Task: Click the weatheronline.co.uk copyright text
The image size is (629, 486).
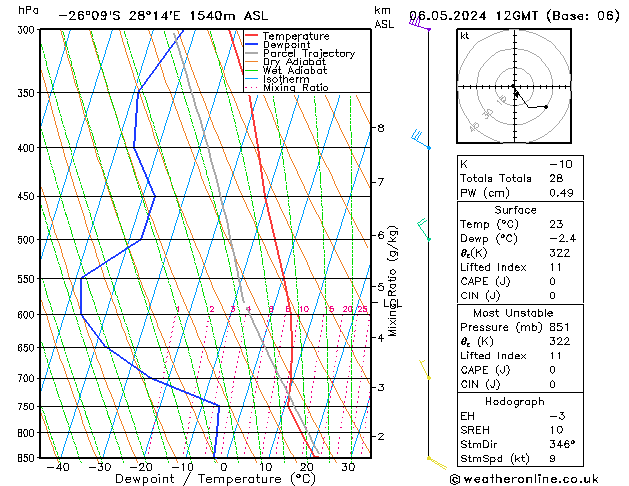Action: pyautogui.click(x=524, y=479)
